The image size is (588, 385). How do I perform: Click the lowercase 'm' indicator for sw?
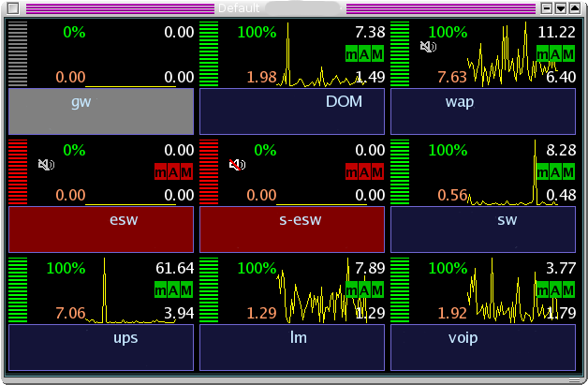click(543, 172)
